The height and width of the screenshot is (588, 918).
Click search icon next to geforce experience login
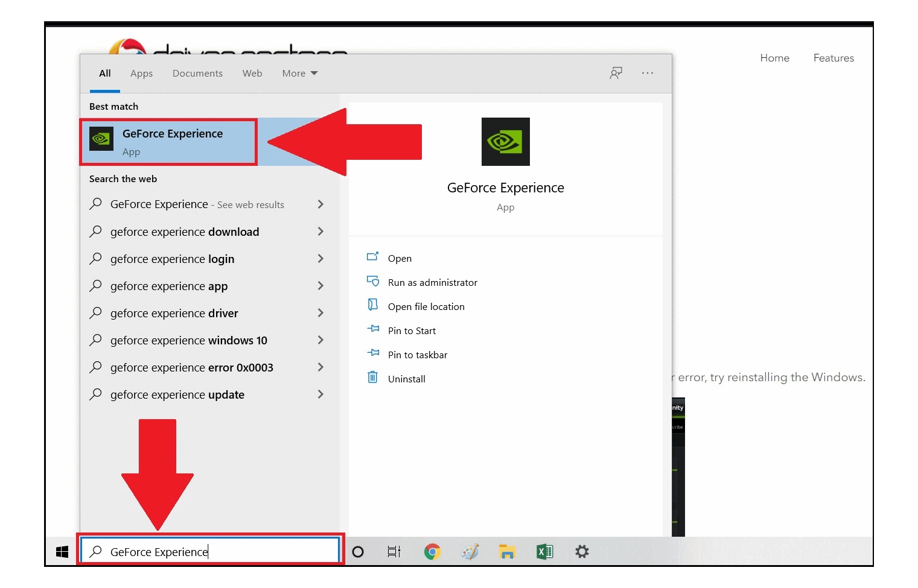95,259
